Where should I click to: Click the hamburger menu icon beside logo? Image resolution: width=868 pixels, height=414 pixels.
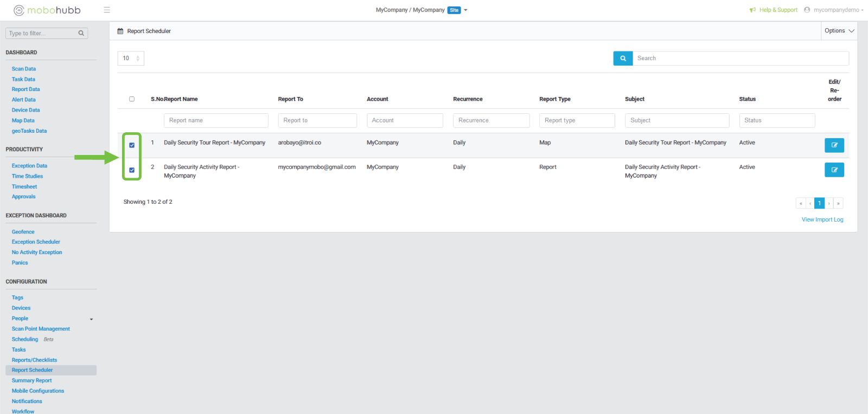pos(107,10)
